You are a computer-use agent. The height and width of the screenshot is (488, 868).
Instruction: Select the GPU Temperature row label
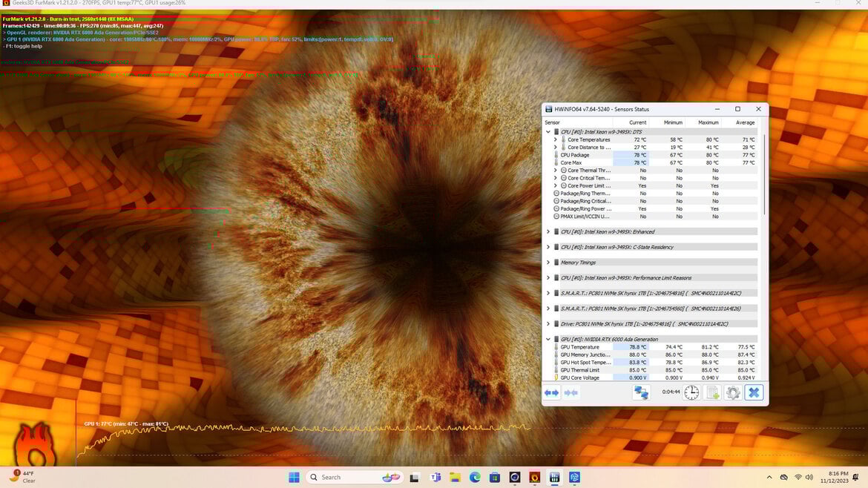pos(579,348)
